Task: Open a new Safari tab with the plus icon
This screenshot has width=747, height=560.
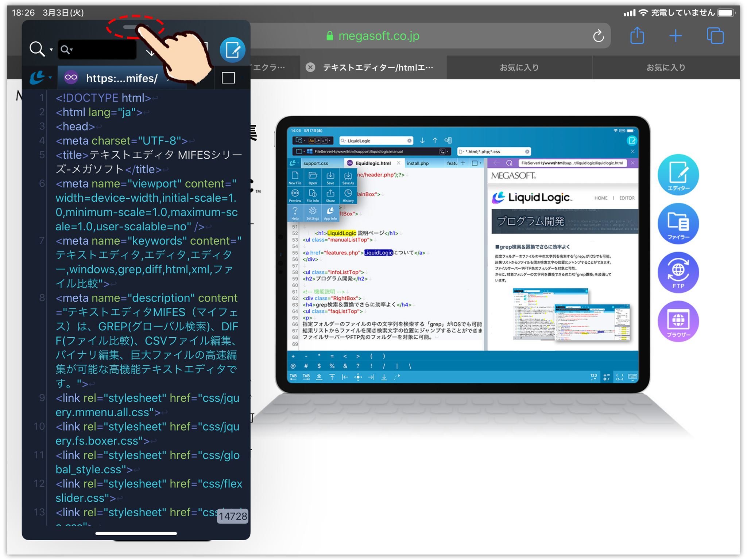Action: (x=676, y=35)
